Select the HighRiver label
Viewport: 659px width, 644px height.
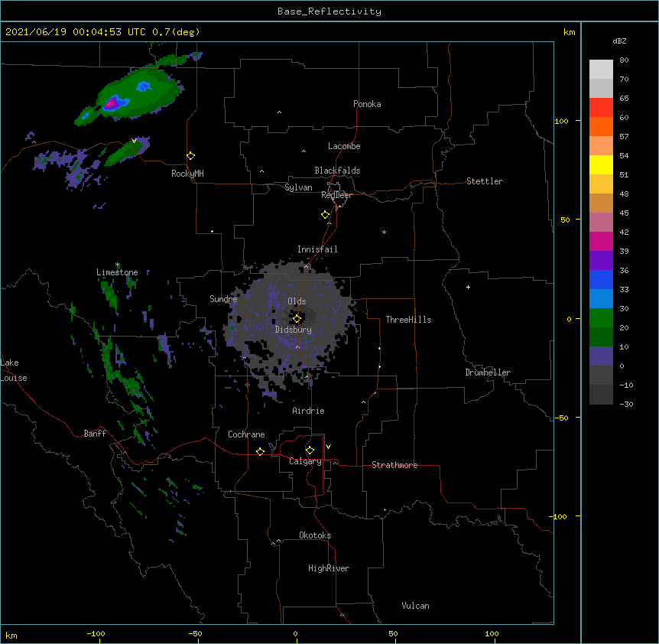pos(329,568)
